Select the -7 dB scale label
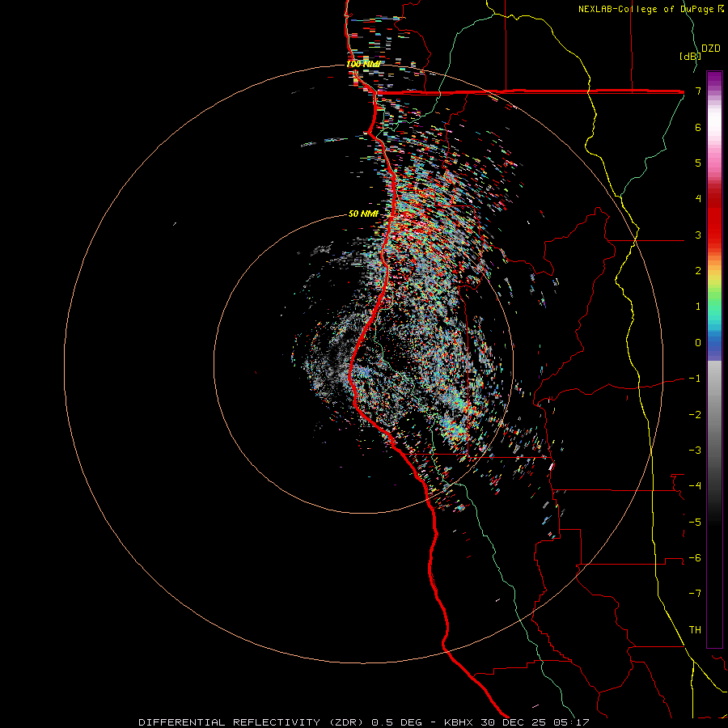 (x=695, y=594)
